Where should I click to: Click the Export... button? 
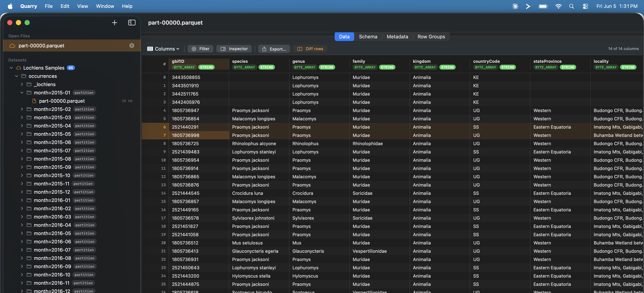pos(274,49)
